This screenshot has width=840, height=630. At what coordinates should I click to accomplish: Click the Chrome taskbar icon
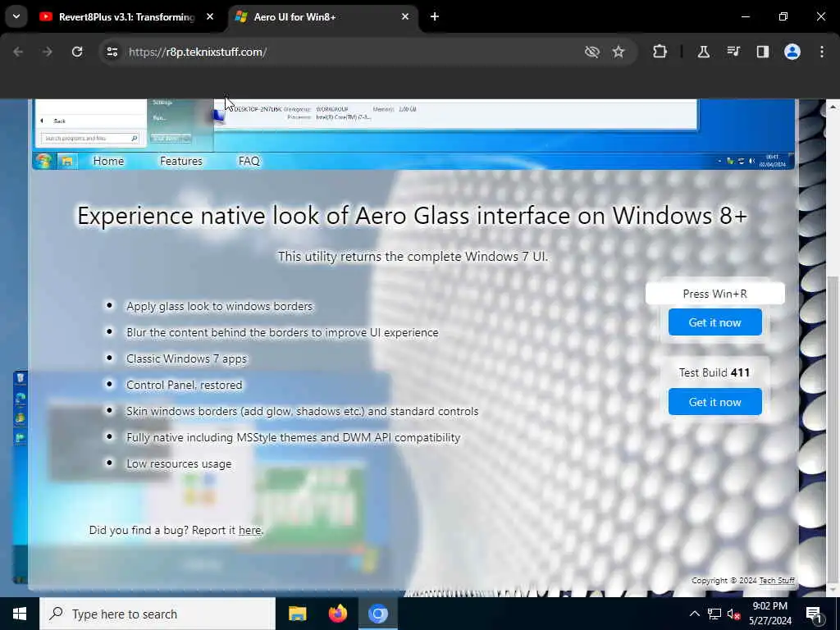pos(377,614)
